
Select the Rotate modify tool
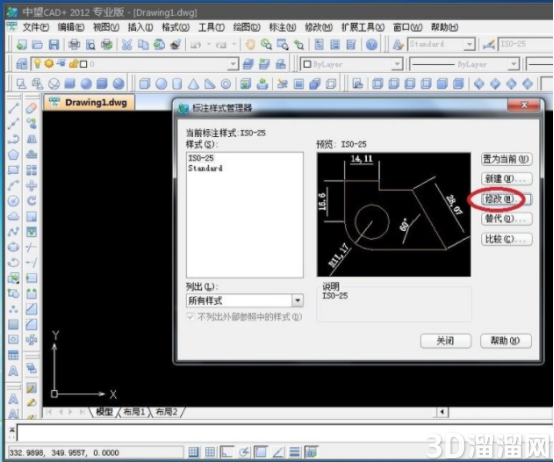pos(31,201)
